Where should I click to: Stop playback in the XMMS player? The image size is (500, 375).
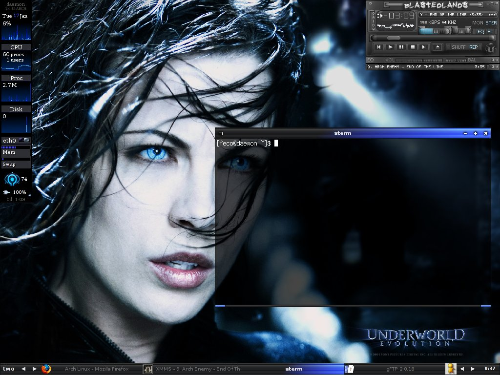pyautogui.click(x=412, y=47)
